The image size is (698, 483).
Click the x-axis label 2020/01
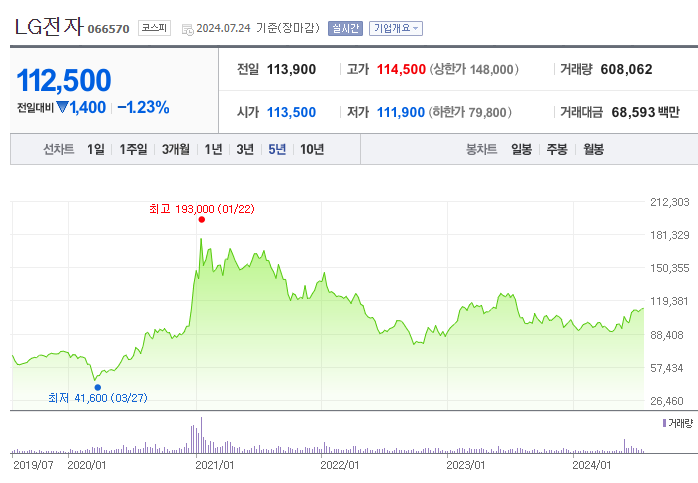click(87, 465)
